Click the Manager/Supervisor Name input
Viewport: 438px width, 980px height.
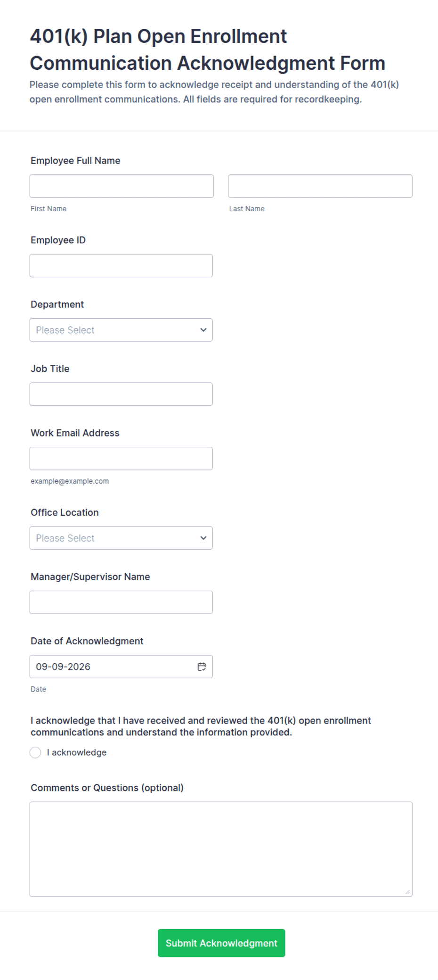pos(121,602)
